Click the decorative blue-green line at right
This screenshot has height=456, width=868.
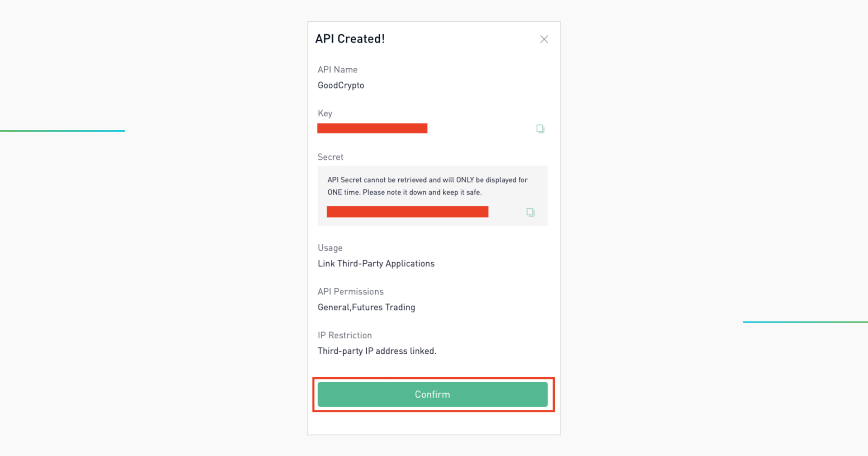click(x=805, y=322)
